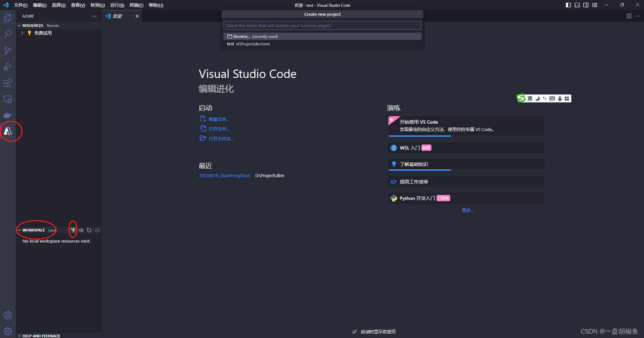Click the VS Code logo in title bar
Viewport: 644px width, 338px height.
6,5
